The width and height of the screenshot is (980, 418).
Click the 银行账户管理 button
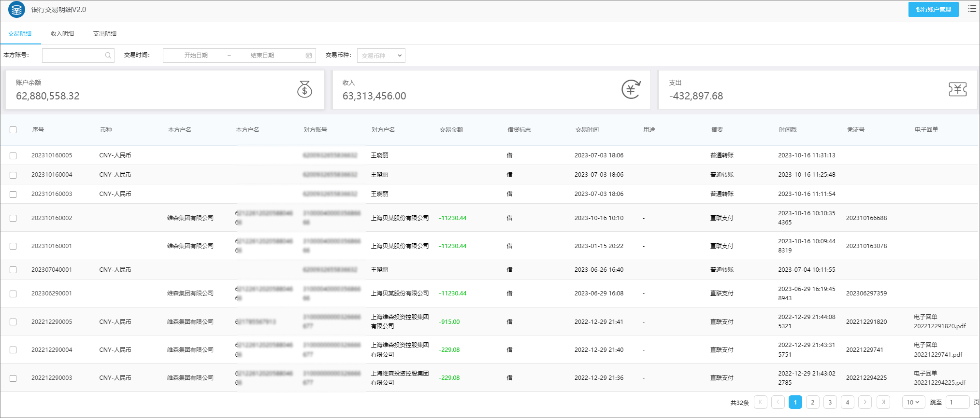933,10
